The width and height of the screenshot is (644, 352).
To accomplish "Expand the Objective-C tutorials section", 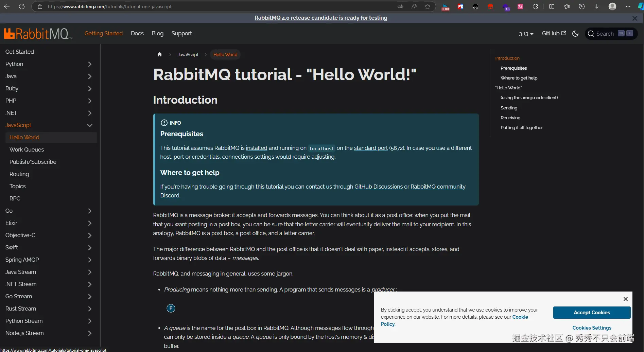I will click(x=90, y=235).
